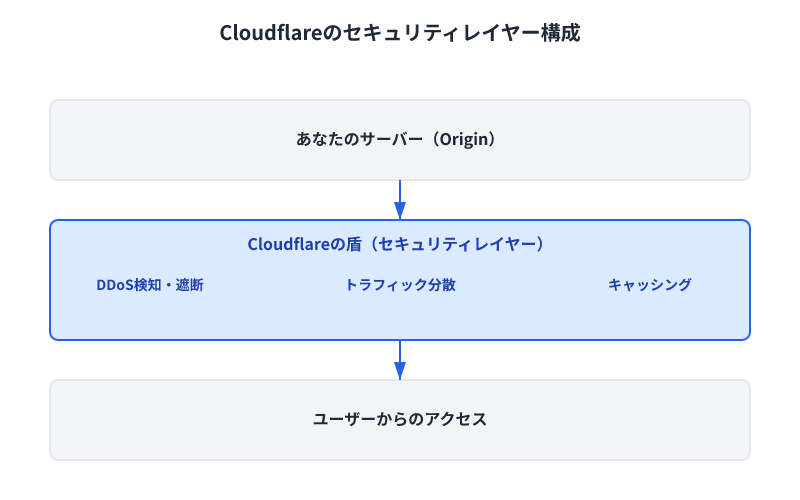The height and width of the screenshot is (500, 800).
Task: Select the 'あなたのサーバー（Origin）' box
Action: point(399,140)
